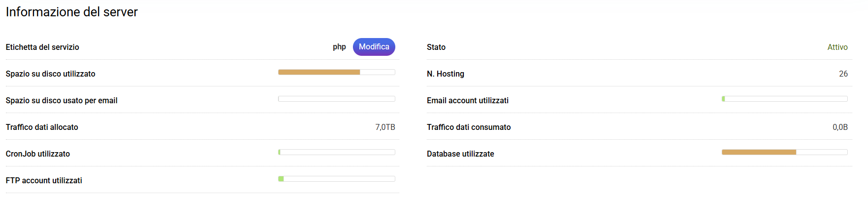Viewport: 868px width, 203px height.
Task: Click the email disk space progress bar
Action: (337, 99)
